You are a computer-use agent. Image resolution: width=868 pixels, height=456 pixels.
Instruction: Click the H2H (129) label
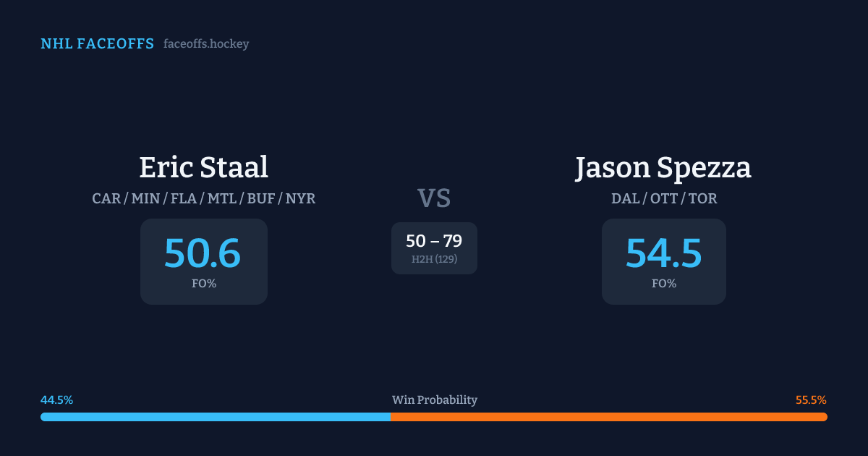click(x=433, y=259)
